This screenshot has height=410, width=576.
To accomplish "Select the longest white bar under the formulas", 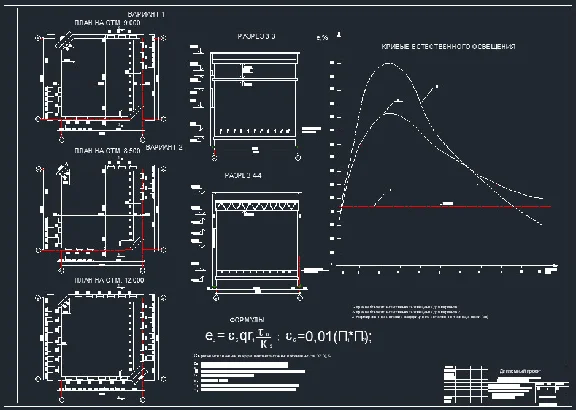I will pyautogui.click(x=253, y=371).
